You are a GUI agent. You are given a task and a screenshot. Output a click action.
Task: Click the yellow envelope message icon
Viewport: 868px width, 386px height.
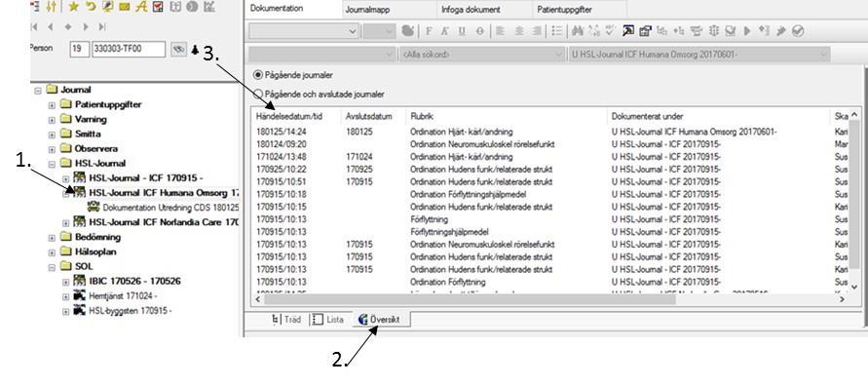124,7
